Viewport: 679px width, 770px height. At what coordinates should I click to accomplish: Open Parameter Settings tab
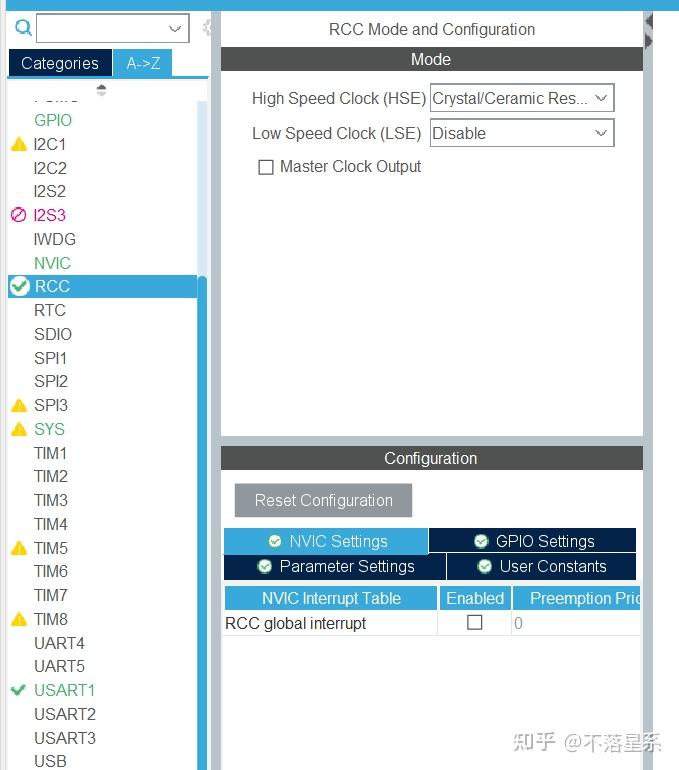coord(335,566)
